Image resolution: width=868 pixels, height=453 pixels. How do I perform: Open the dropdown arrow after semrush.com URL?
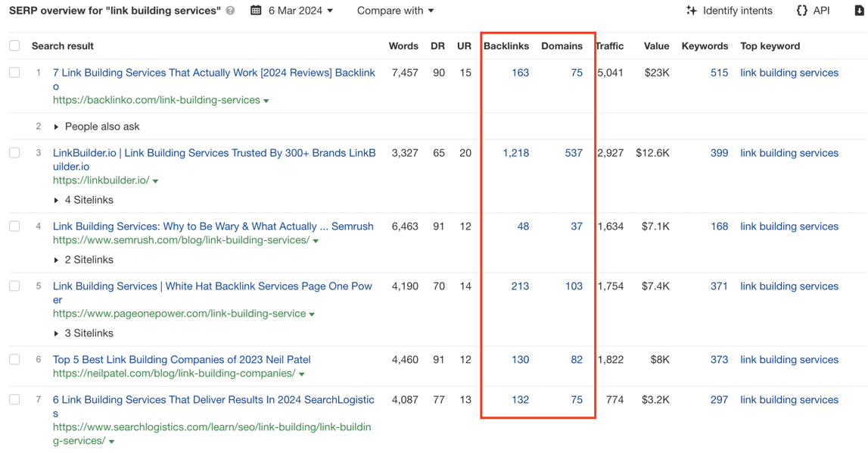pos(316,241)
